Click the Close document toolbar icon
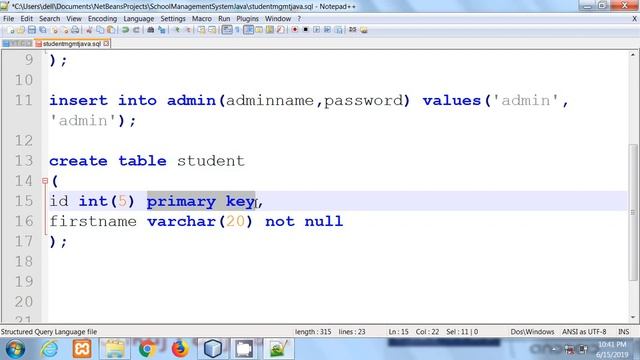This screenshot has width=640, height=360. [x=55, y=30]
